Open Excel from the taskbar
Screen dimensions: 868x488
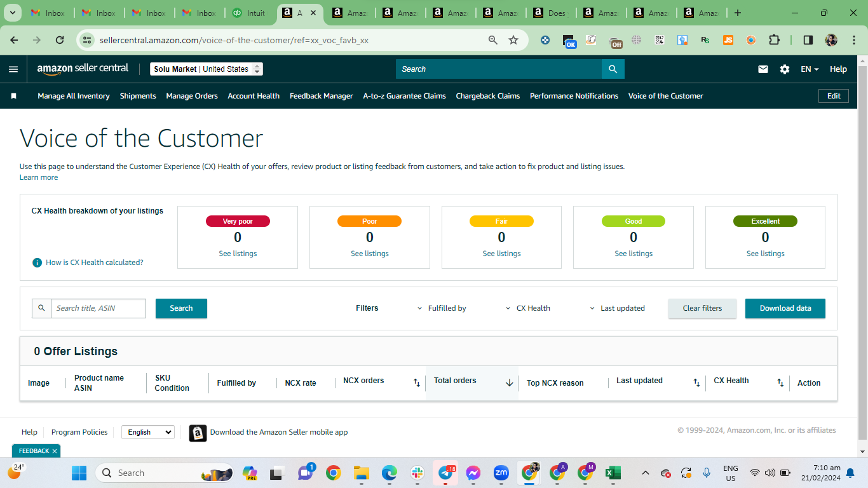pyautogui.click(x=613, y=473)
